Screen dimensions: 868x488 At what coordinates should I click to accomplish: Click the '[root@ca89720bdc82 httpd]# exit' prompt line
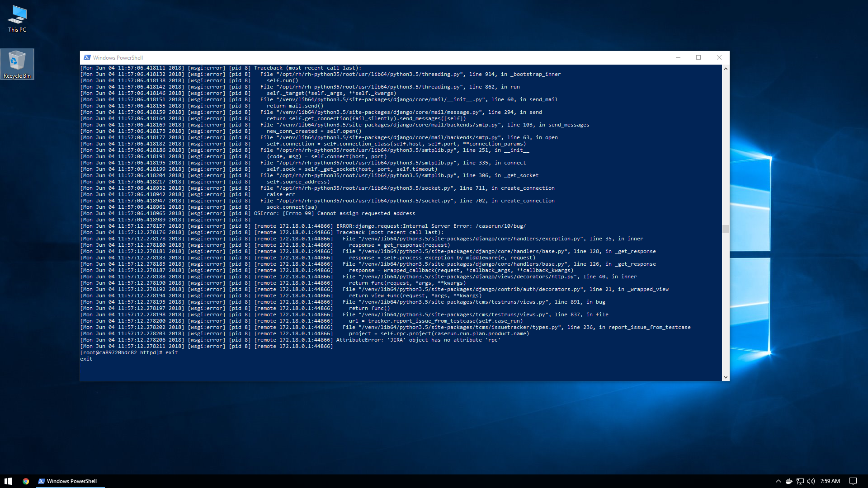click(129, 352)
